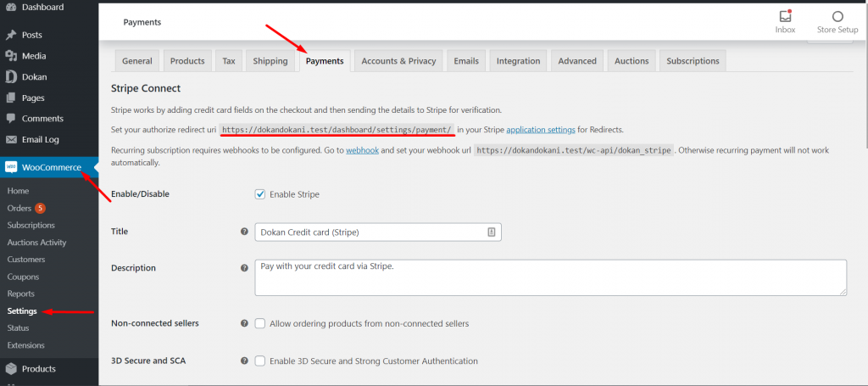This screenshot has width=868, height=386.
Task: Click the Description text area
Action: [x=551, y=278]
